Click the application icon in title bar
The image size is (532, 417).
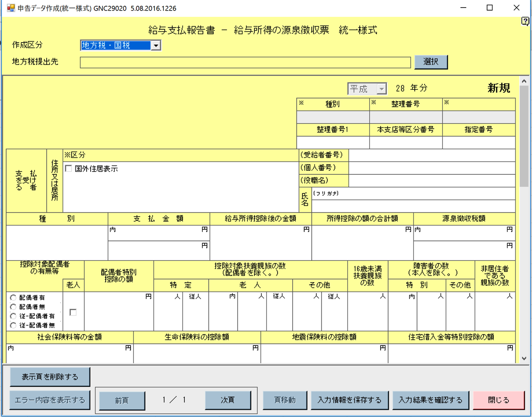coord(11,8)
